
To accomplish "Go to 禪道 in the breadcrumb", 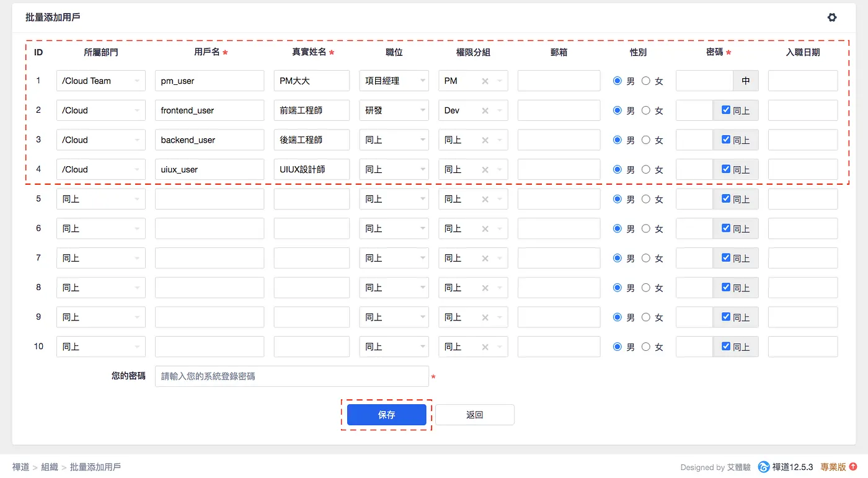I will pos(20,467).
